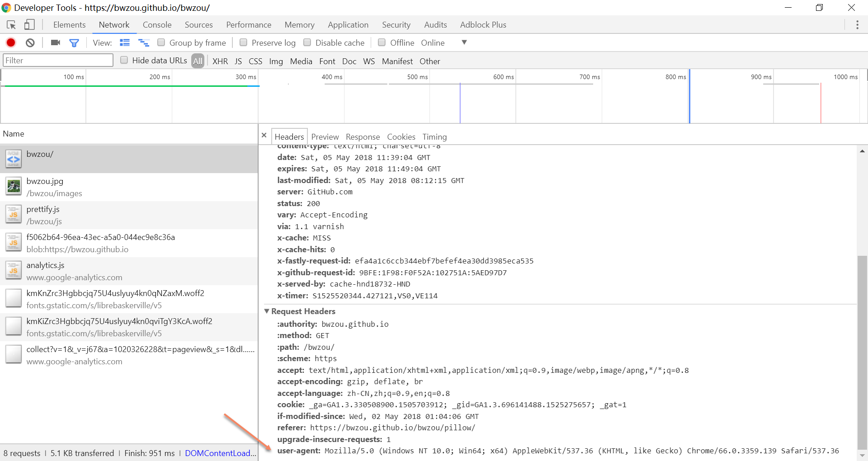The image size is (868, 461).
Task: Open the Timing tab in details pane
Action: tap(434, 136)
